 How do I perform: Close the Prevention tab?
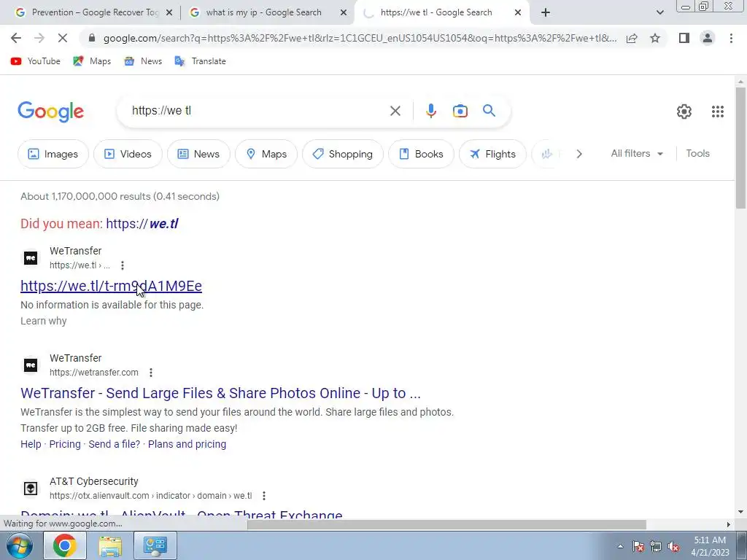point(169,13)
